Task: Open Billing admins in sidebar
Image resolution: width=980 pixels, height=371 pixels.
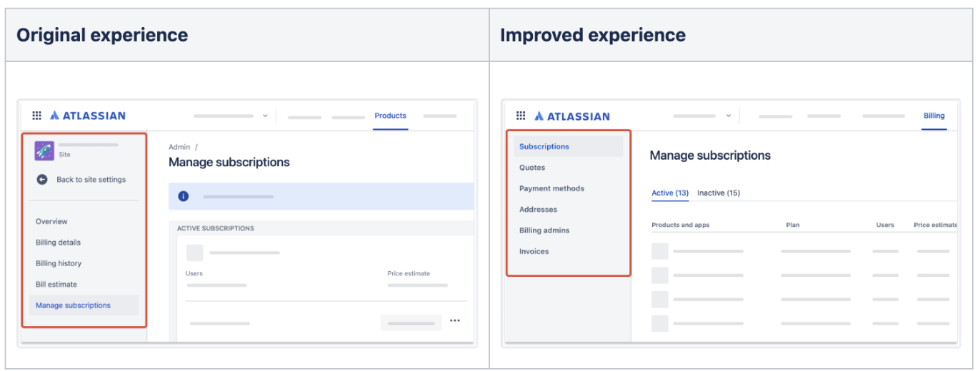Action: click(544, 230)
